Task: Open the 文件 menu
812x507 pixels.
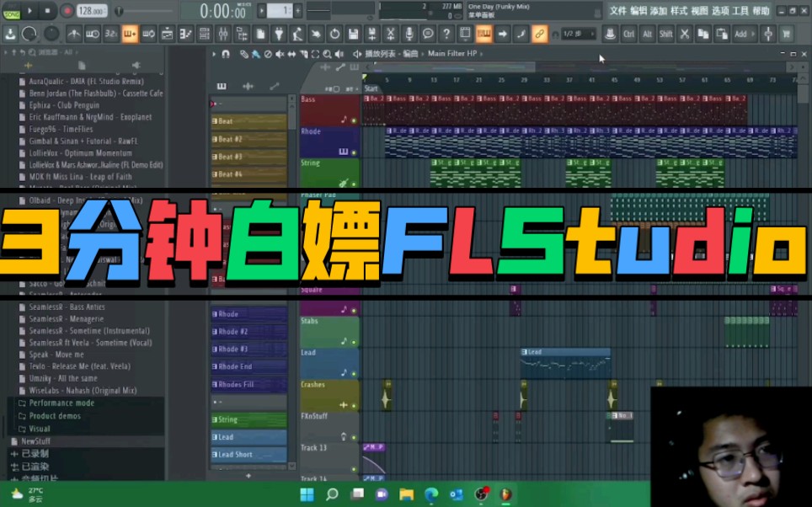Action: pos(617,10)
